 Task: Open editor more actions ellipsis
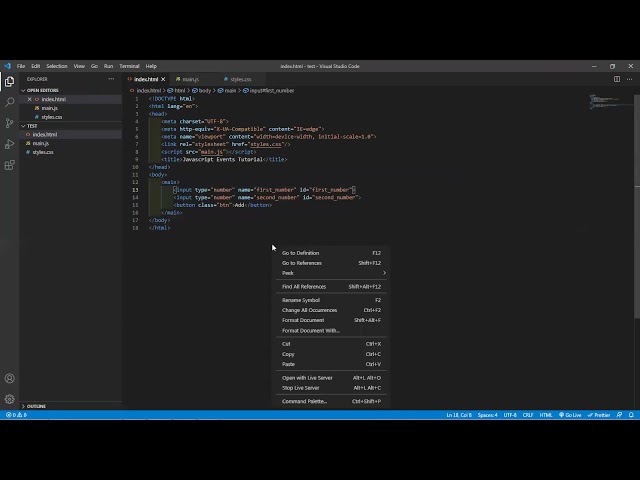pyautogui.click(x=629, y=79)
